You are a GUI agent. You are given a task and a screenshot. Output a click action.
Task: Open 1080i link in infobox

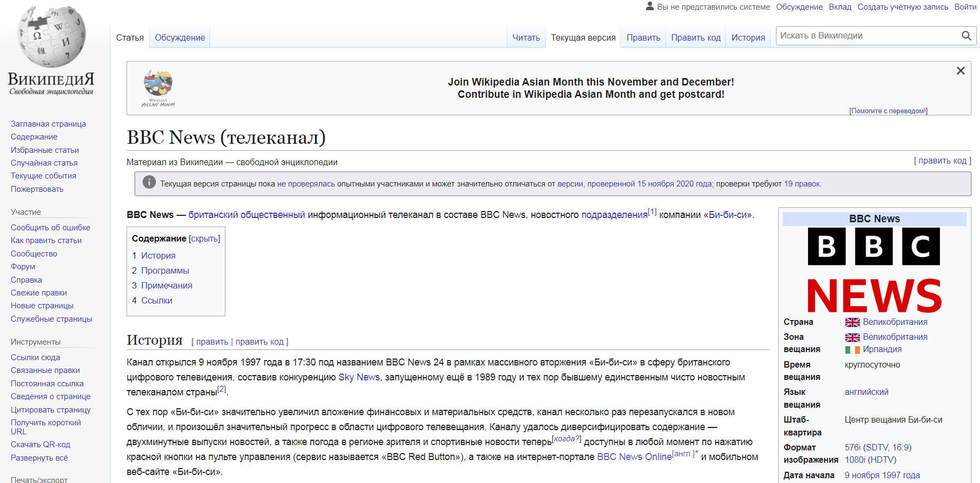(855, 460)
